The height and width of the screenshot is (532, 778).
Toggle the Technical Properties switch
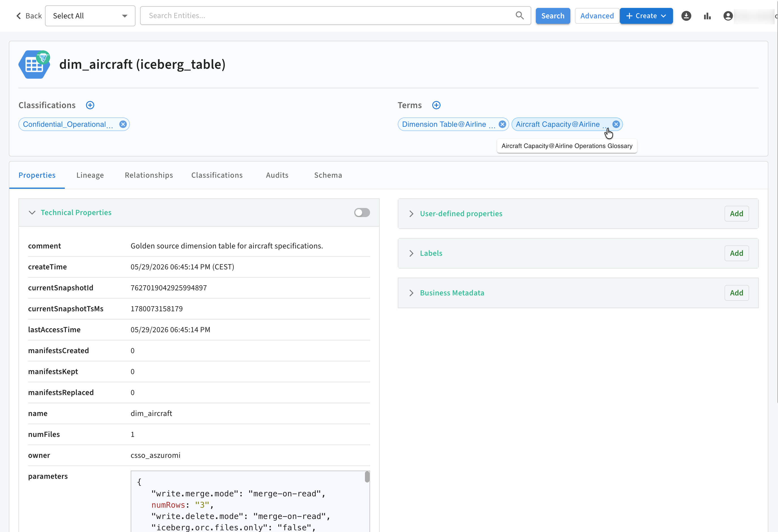[362, 213]
